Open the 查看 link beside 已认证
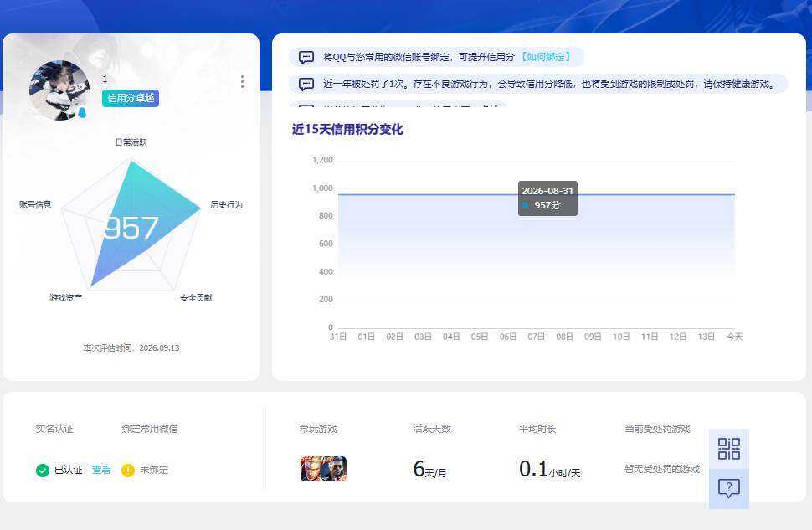812x530 pixels. [101, 470]
